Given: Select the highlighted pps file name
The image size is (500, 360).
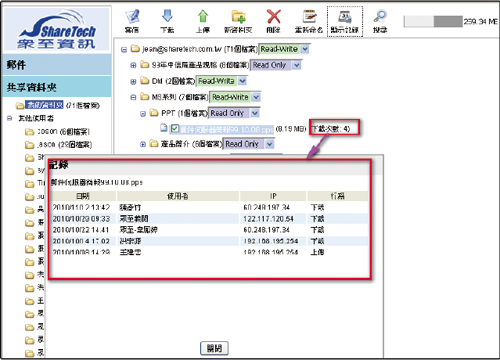Looking at the screenshot, I should pyautogui.click(x=227, y=129).
